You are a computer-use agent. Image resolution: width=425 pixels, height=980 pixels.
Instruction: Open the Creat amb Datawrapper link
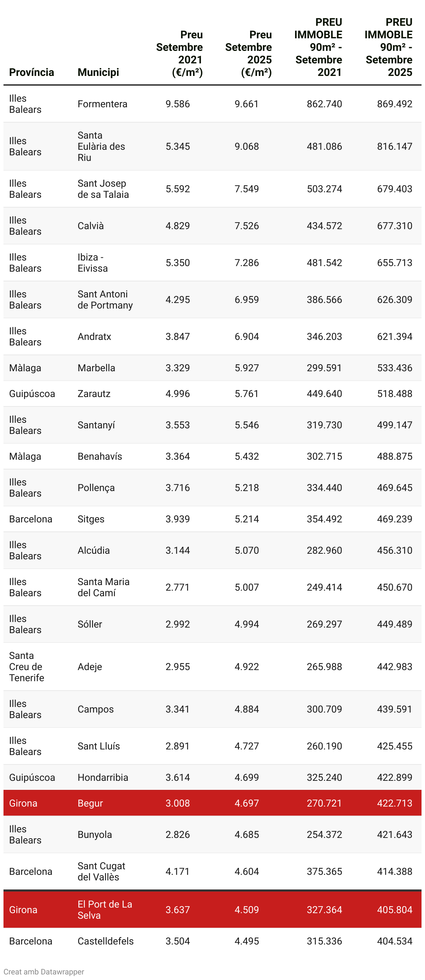[x=44, y=971]
